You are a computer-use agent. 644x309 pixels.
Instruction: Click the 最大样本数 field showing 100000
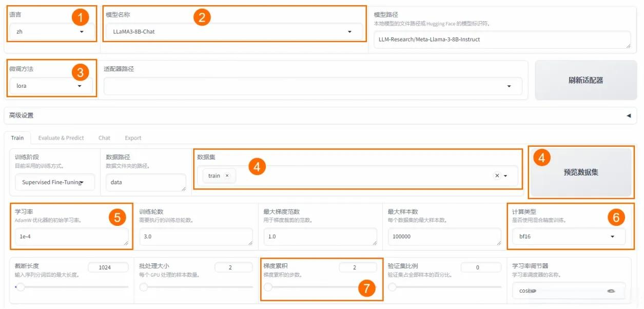[x=444, y=237]
